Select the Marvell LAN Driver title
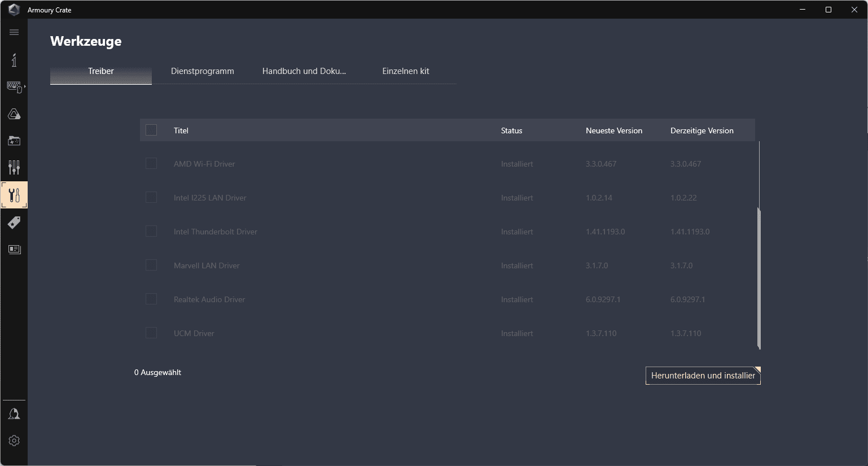The height and width of the screenshot is (466, 868). coord(207,265)
